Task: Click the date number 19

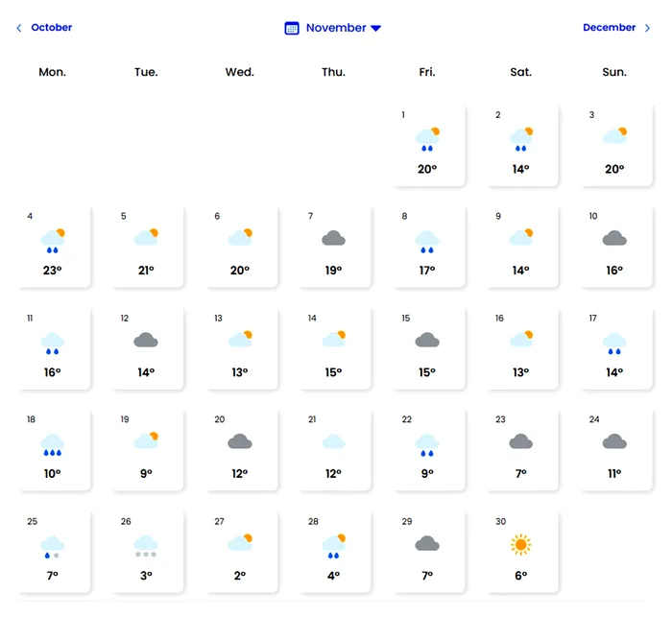Action: (125, 419)
